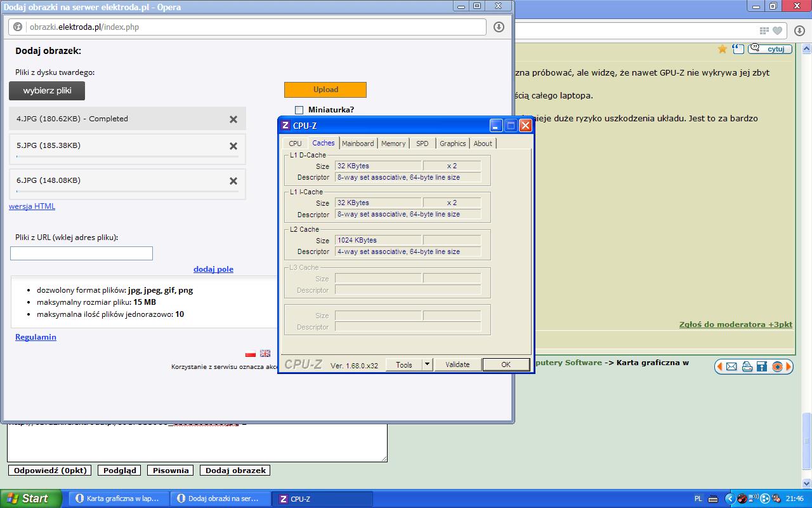The width and height of the screenshot is (812, 508).
Task: Click the eye icon to watch topic
Action: pos(776,366)
